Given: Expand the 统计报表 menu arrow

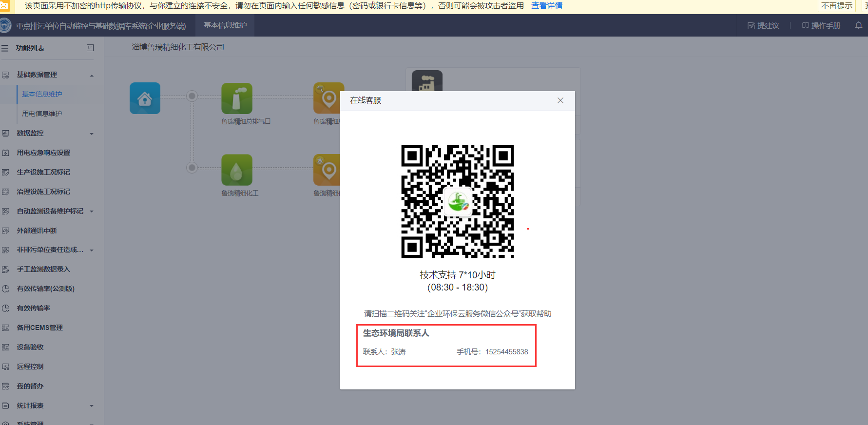Looking at the screenshot, I should (x=92, y=406).
